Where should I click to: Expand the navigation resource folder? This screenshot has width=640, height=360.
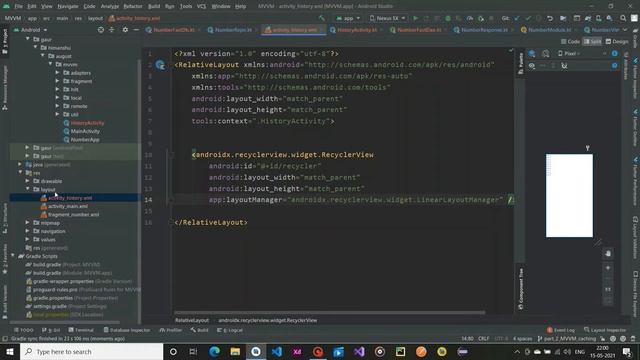pos(27,231)
